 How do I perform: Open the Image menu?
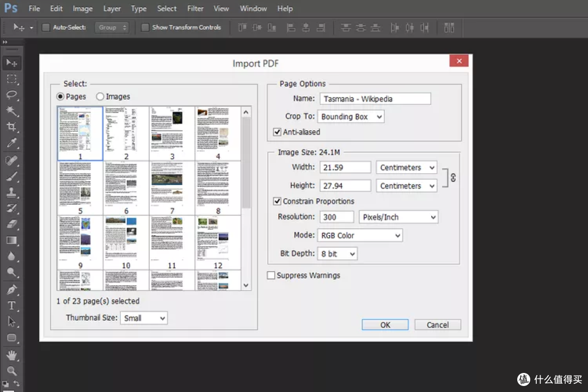click(83, 8)
